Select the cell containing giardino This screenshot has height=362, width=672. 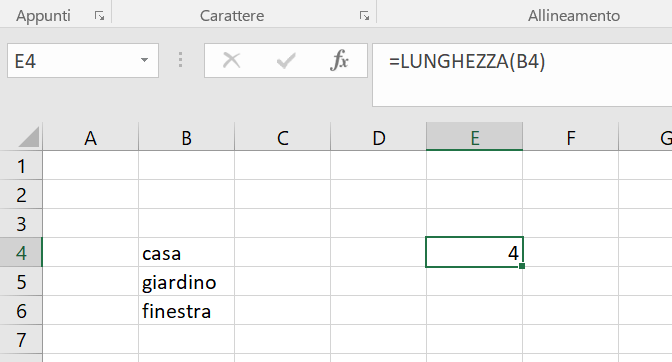tap(186, 282)
